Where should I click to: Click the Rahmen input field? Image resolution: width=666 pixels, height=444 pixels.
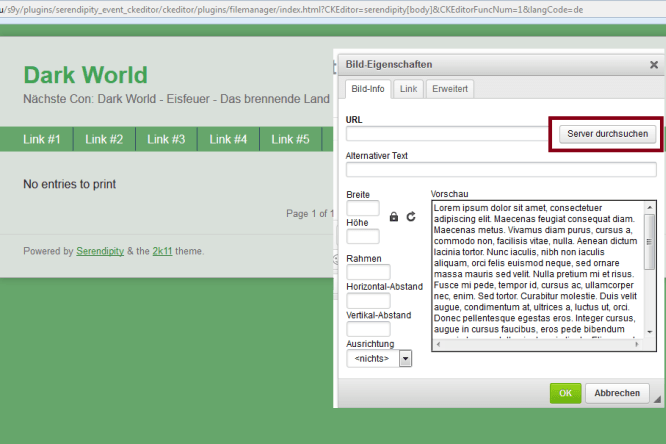pos(367,272)
